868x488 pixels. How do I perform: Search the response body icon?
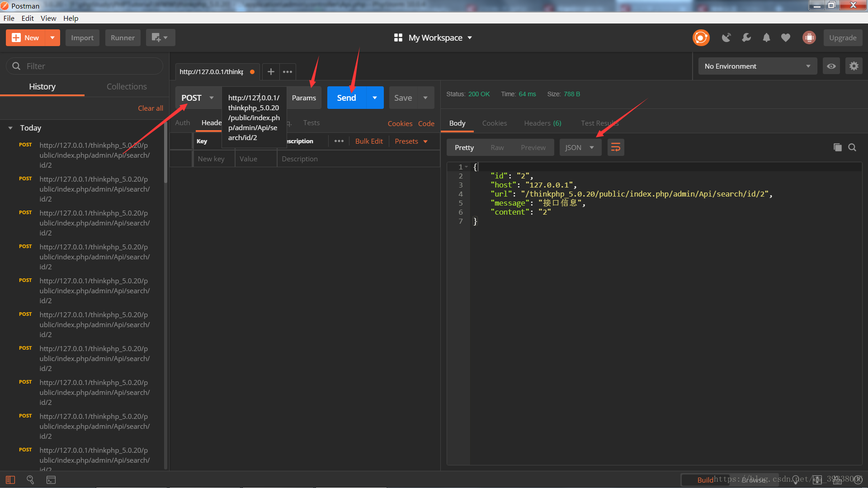pyautogui.click(x=852, y=148)
